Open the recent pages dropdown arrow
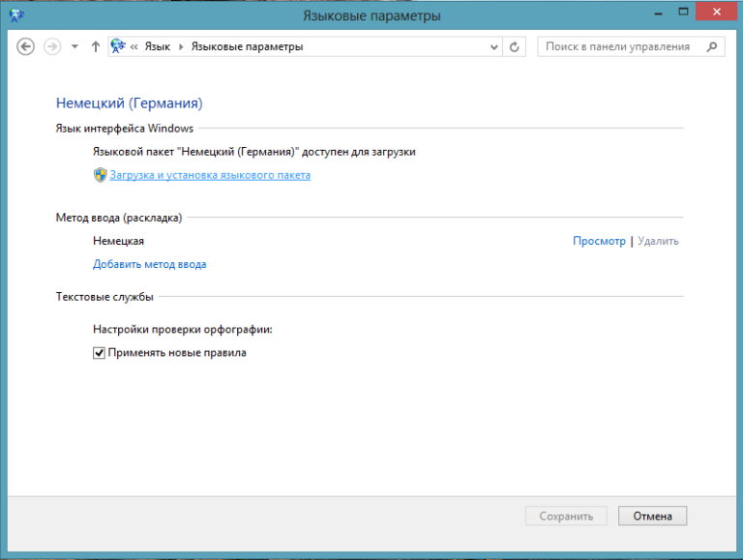This screenshot has width=743, height=560. [x=74, y=46]
